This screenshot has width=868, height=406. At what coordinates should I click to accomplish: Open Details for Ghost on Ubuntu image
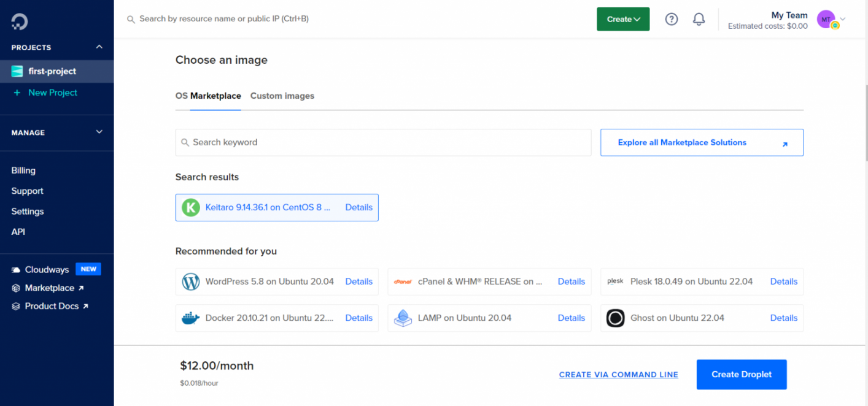[784, 318]
